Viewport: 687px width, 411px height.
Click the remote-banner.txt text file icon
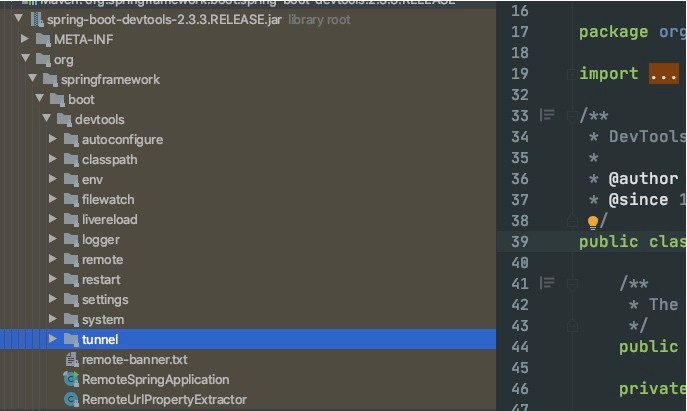[x=71, y=359]
